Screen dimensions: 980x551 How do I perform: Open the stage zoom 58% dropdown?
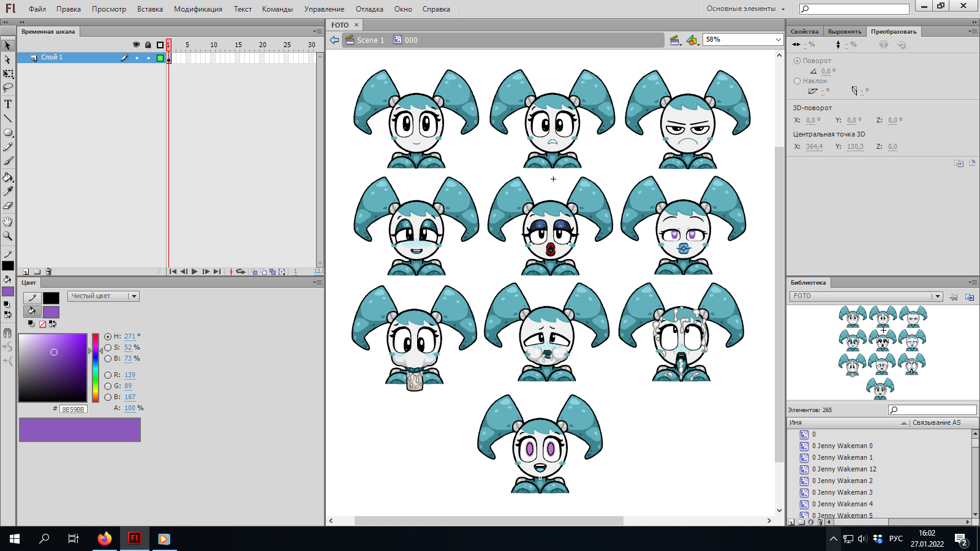pos(778,40)
